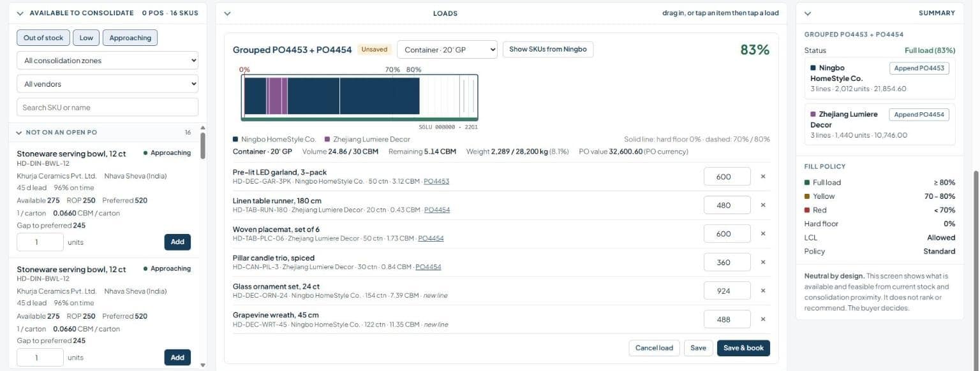Screen dimensions: 980x371
Task: Open PO4454 link on Pillar candle trio
Action: 428,267
